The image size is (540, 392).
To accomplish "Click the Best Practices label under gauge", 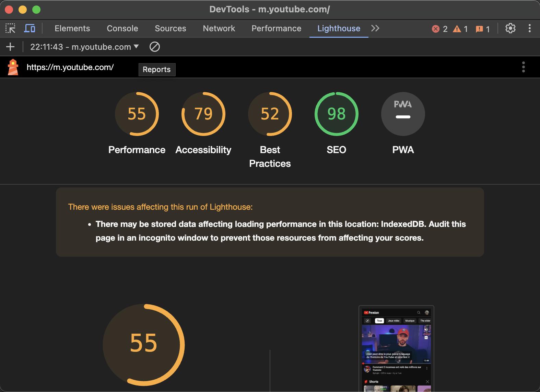I will (x=270, y=157).
